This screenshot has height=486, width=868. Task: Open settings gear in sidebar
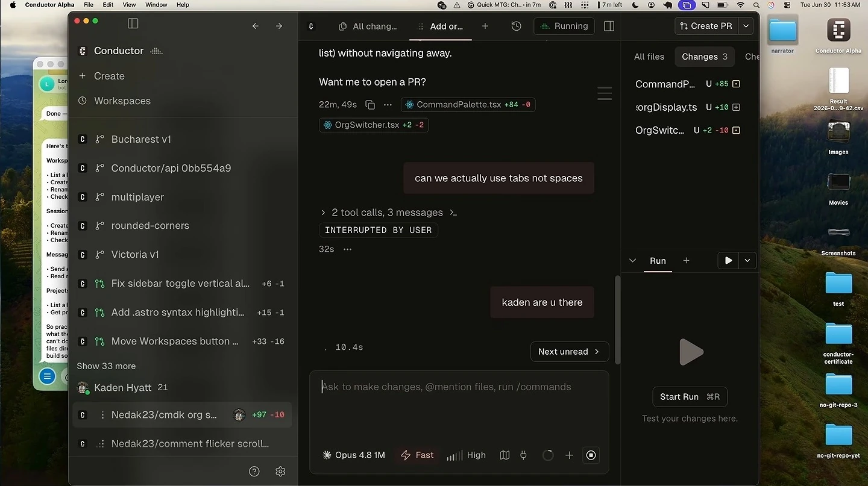tap(280, 472)
